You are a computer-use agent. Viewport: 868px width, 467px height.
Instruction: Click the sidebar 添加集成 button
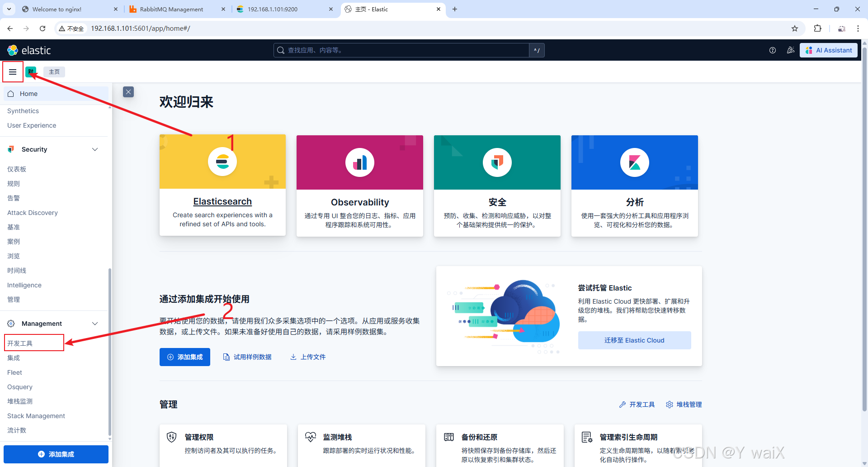56,454
